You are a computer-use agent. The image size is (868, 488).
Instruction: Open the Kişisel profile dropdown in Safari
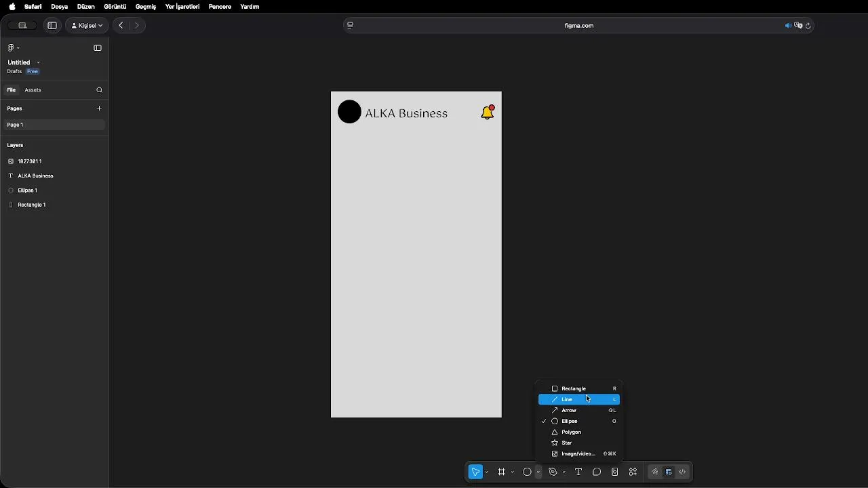pos(87,25)
